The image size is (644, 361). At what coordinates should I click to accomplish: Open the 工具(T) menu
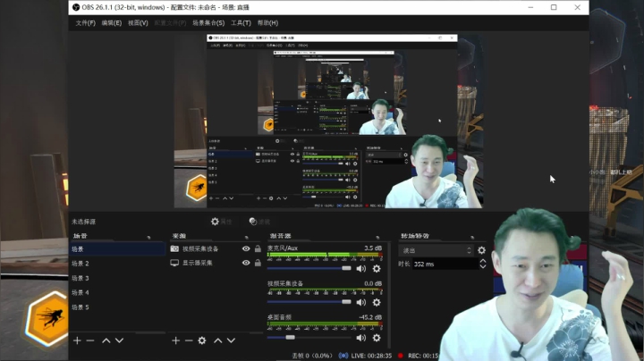pos(241,23)
